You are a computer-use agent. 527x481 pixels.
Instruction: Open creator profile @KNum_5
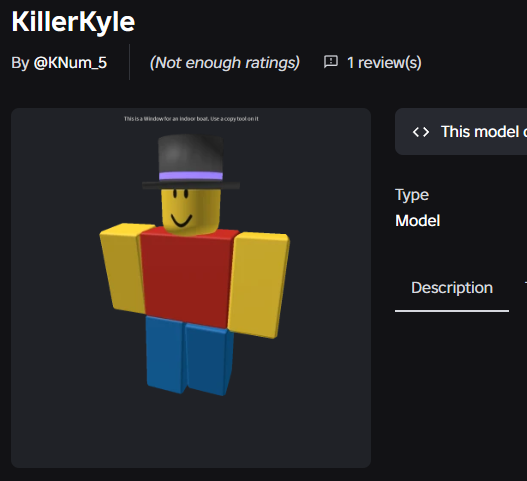(x=70, y=63)
